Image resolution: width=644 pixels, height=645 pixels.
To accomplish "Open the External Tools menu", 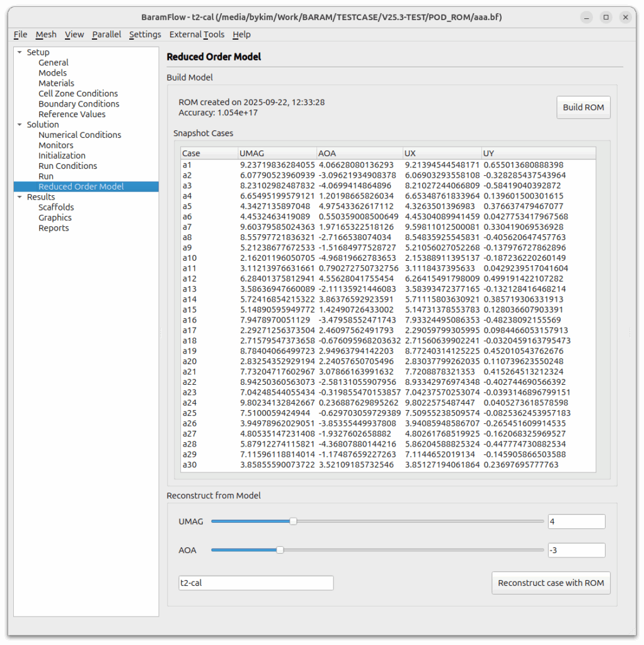I will pos(197,35).
